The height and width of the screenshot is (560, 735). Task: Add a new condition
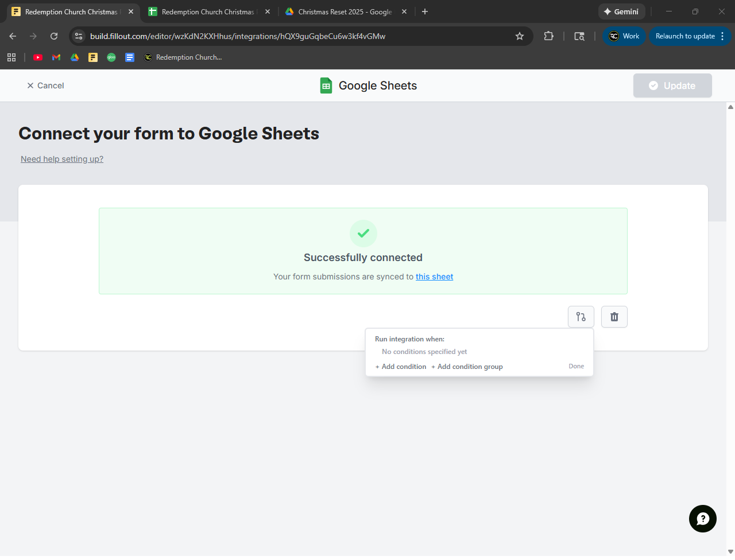[401, 367]
